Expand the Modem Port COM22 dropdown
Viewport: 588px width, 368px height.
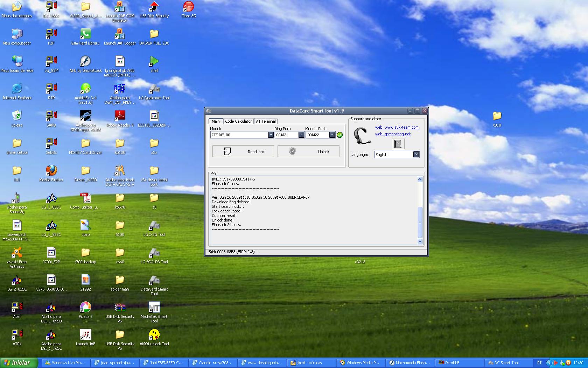point(332,135)
